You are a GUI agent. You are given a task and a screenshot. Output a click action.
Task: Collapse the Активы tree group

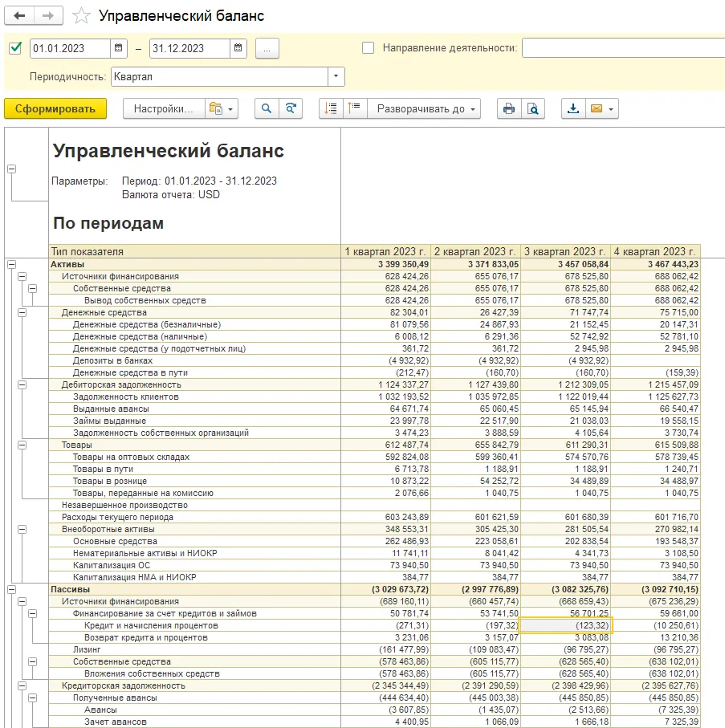click(11, 264)
